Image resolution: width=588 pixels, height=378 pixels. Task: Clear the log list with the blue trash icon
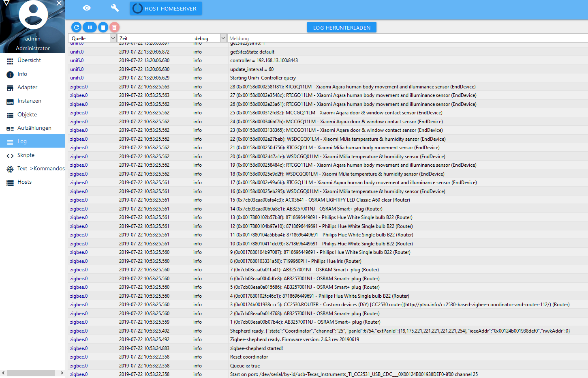[x=103, y=27]
